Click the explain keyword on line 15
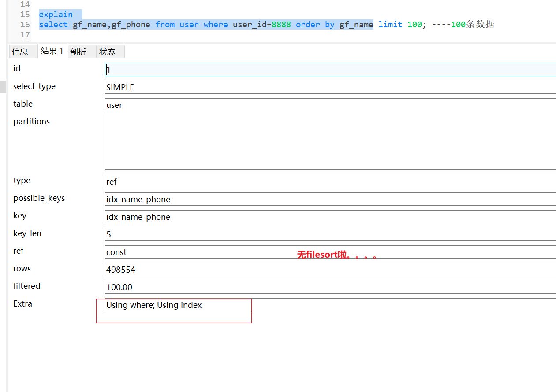This screenshot has height=392, width=556. click(x=56, y=15)
